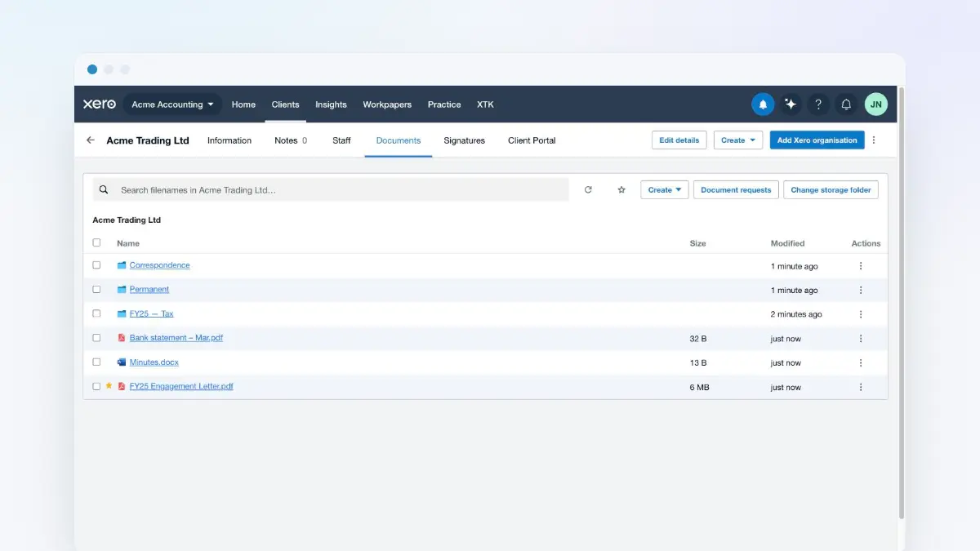980x551 pixels.
Task: Open the Create dropdown in documents toolbar
Action: click(x=665, y=190)
